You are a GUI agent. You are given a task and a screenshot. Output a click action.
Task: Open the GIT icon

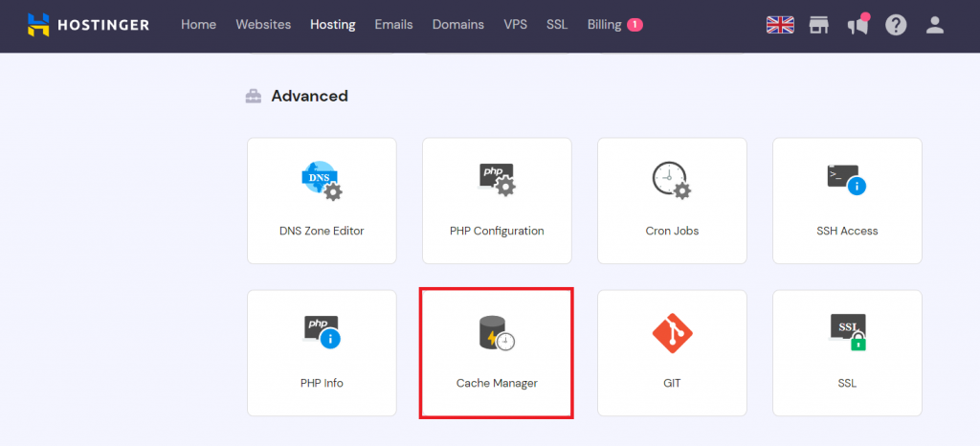click(671, 331)
